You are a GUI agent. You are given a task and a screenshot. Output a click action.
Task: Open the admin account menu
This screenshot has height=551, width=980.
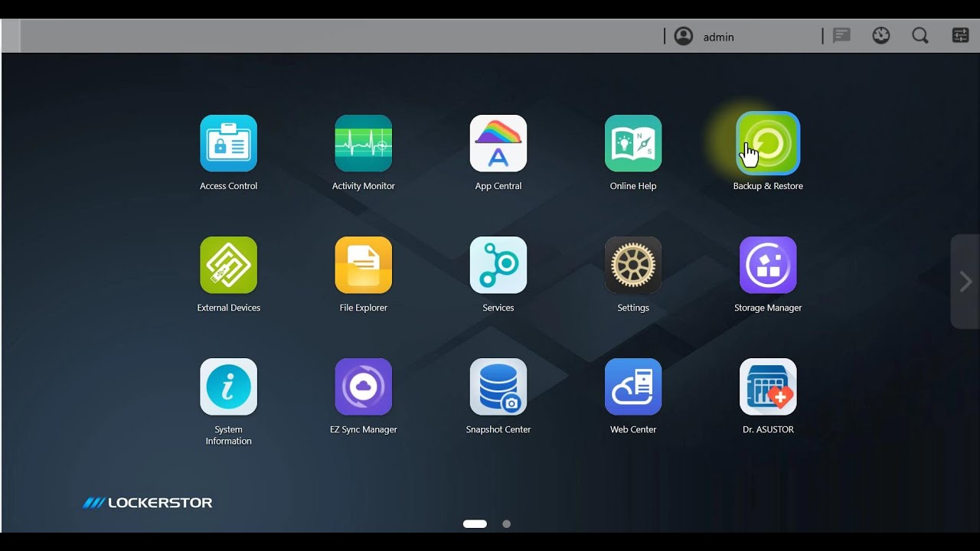704,36
